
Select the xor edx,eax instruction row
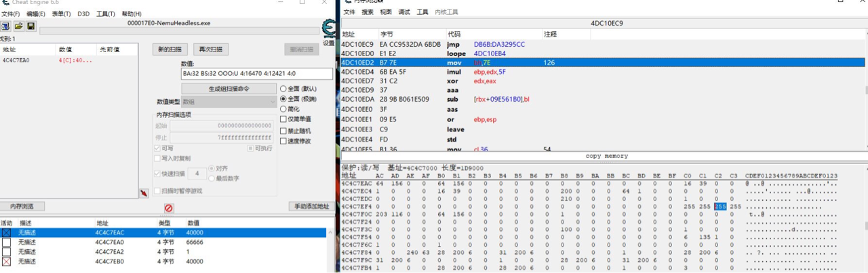point(603,81)
